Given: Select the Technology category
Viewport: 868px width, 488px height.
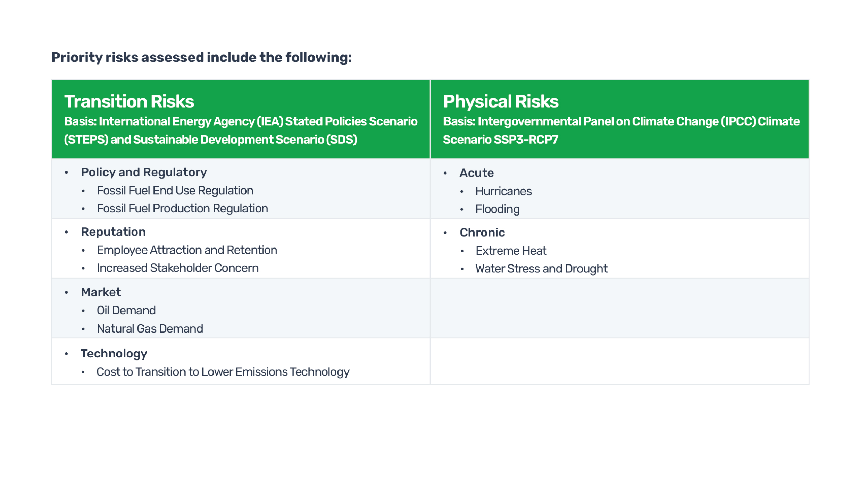Looking at the screenshot, I should point(114,354).
